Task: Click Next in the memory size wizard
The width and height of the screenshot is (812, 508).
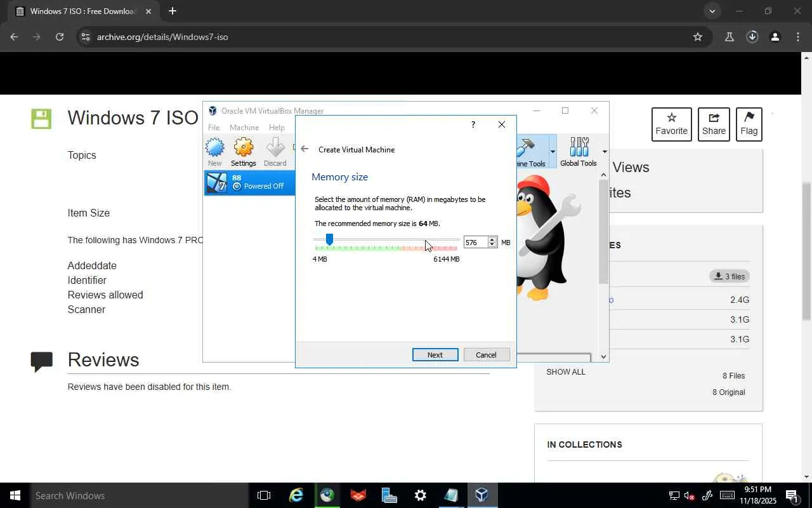Action: click(435, 355)
